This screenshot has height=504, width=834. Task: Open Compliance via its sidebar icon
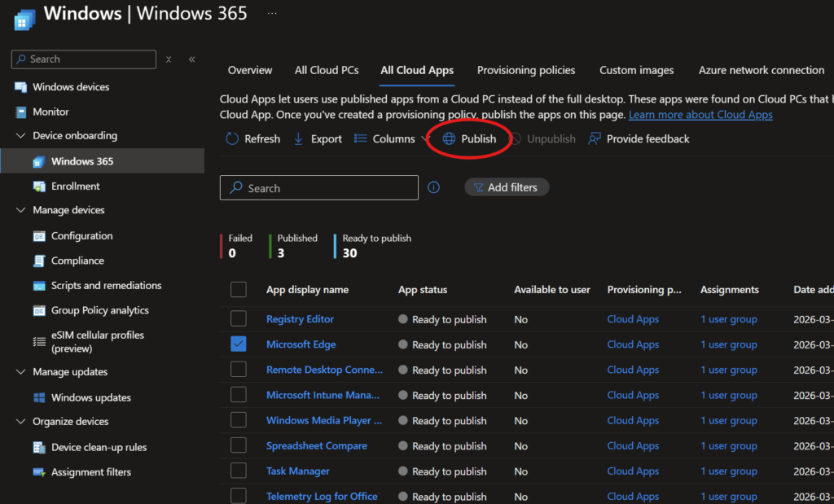click(x=39, y=261)
